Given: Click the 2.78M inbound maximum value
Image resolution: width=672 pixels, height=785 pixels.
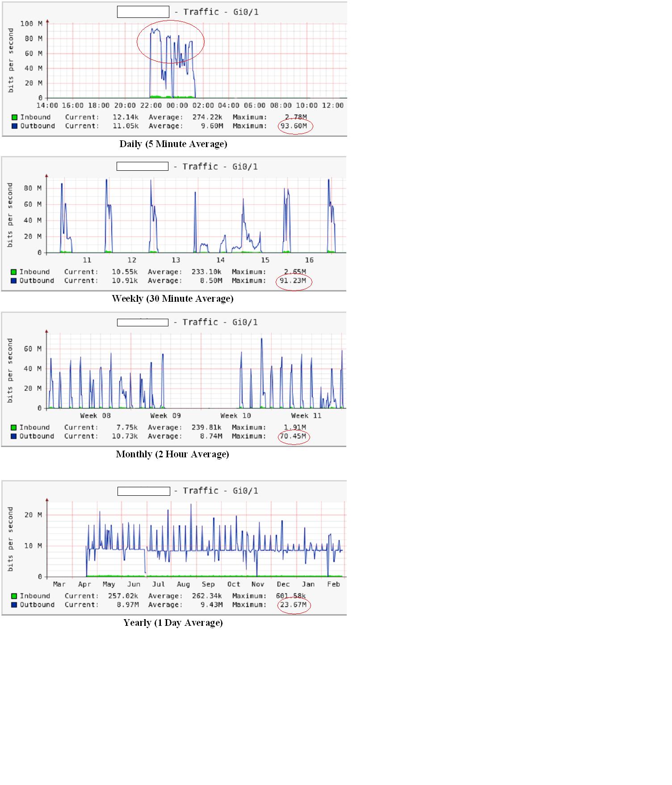Looking at the screenshot, I should click(x=296, y=118).
